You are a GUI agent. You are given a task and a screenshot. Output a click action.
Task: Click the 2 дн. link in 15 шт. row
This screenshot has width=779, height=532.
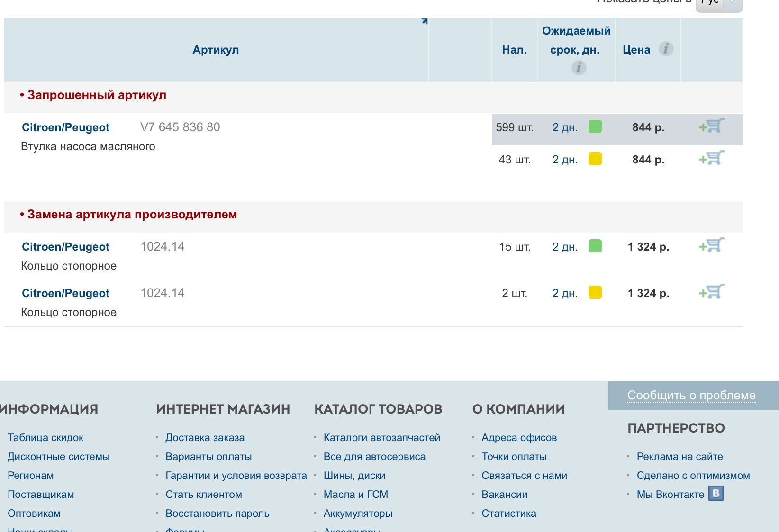(565, 247)
